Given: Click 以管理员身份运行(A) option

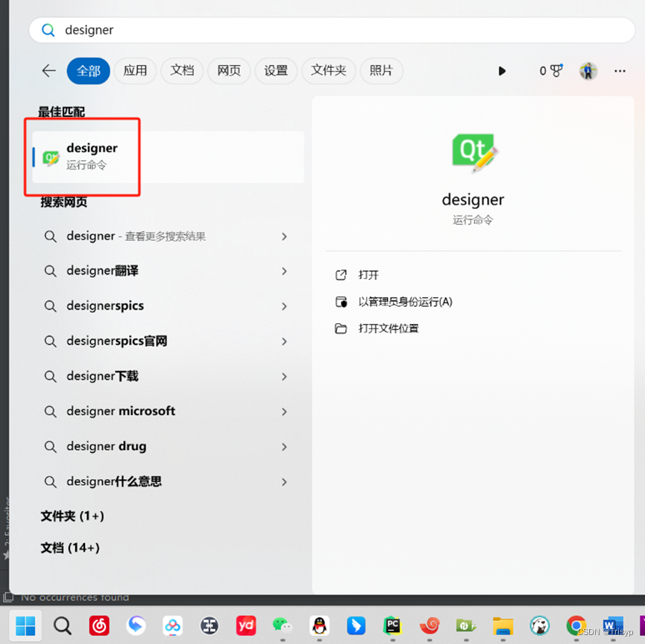Looking at the screenshot, I should pos(405,301).
